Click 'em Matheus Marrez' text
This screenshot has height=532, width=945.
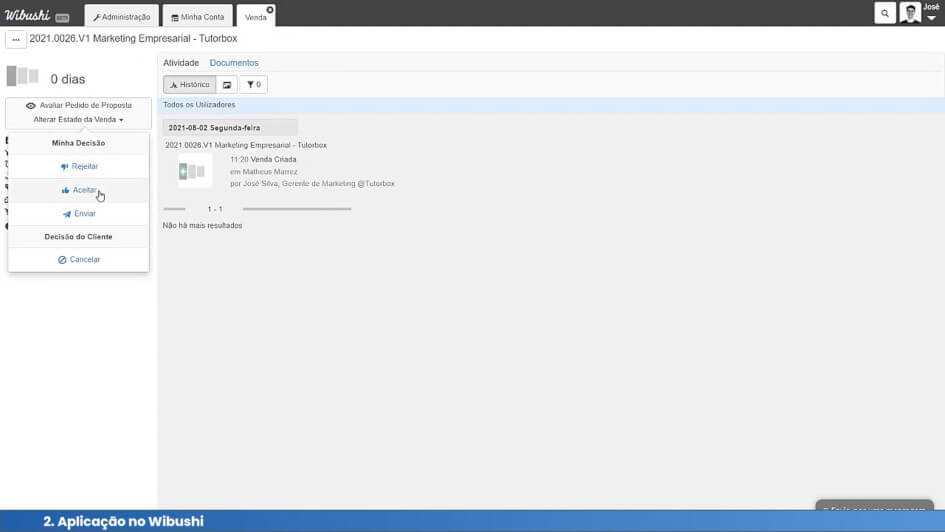tap(263, 172)
